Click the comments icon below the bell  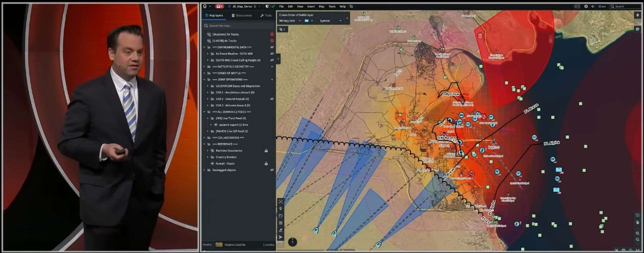click(637, 29)
